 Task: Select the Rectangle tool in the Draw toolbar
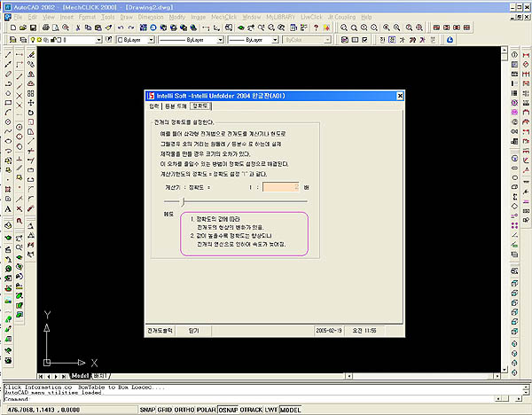tap(8, 103)
